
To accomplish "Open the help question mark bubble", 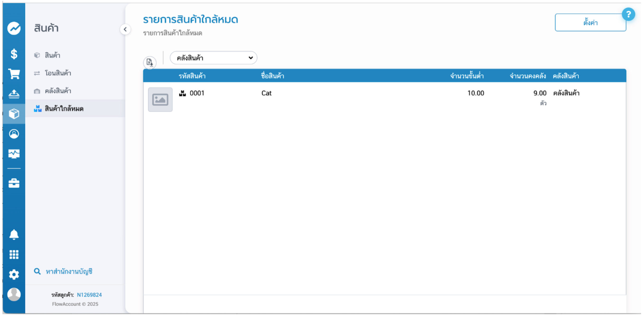I will (x=628, y=15).
